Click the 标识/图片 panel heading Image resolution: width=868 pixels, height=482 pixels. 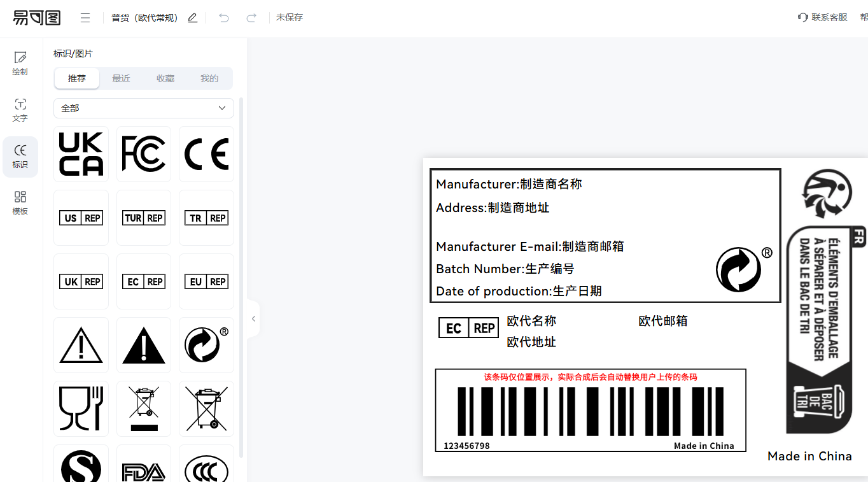tap(73, 53)
